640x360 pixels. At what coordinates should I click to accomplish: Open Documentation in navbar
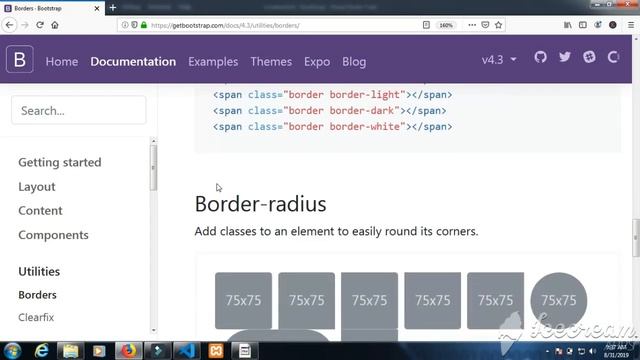(x=133, y=62)
